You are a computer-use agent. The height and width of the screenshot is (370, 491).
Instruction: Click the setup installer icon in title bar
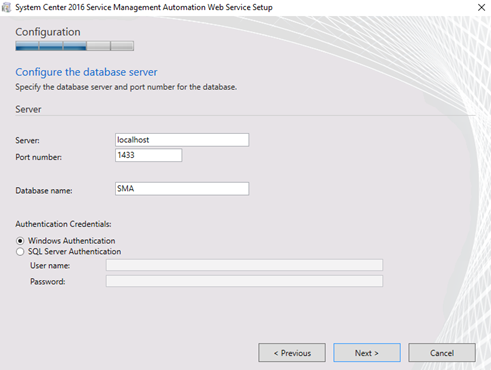6,7
